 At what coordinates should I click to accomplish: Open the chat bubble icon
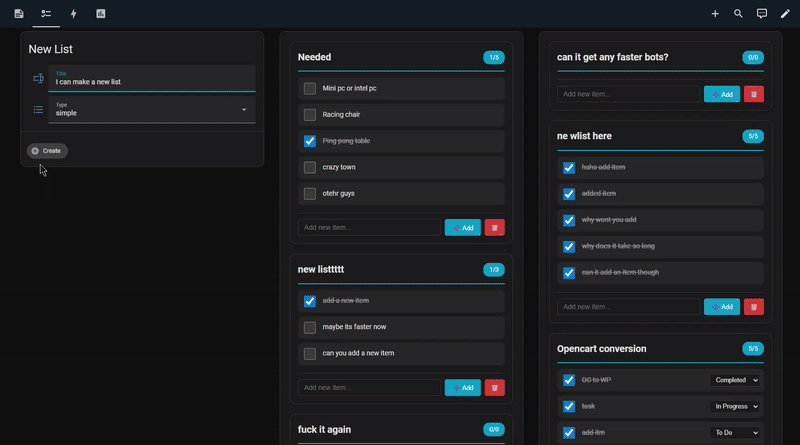pyautogui.click(x=762, y=14)
